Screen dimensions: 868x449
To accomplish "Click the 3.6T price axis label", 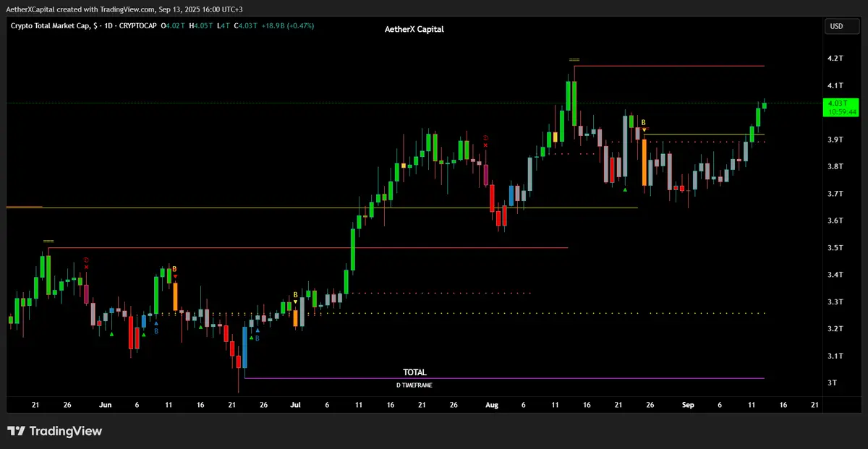I will pyautogui.click(x=835, y=221).
